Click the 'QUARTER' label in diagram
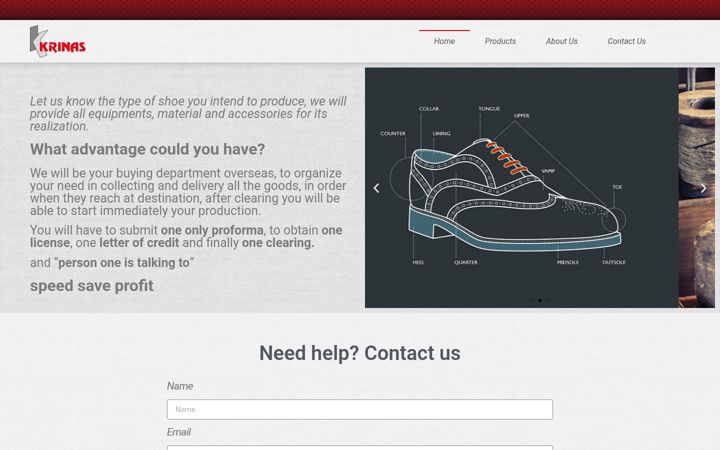720x450 pixels. [x=466, y=262]
